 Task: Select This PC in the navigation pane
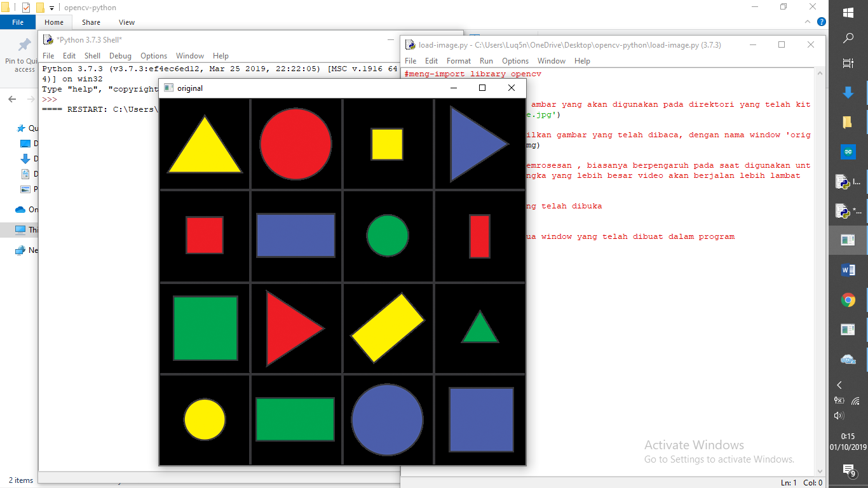[x=20, y=230]
